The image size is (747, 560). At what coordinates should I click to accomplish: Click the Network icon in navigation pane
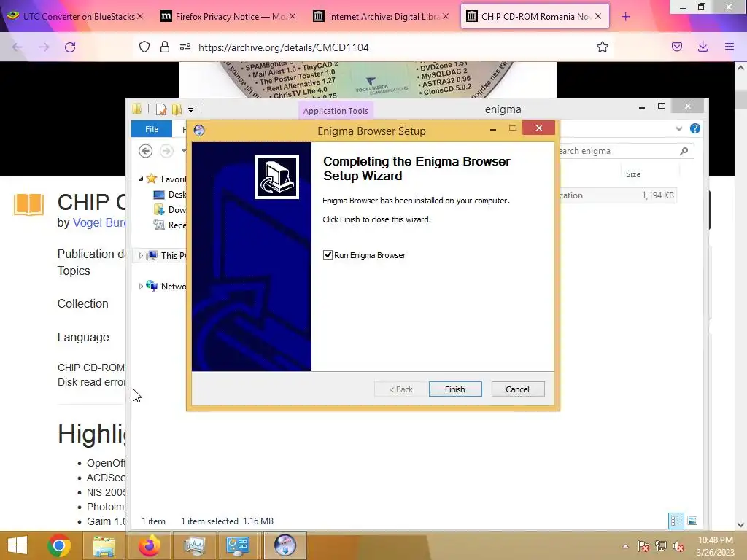point(152,286)
